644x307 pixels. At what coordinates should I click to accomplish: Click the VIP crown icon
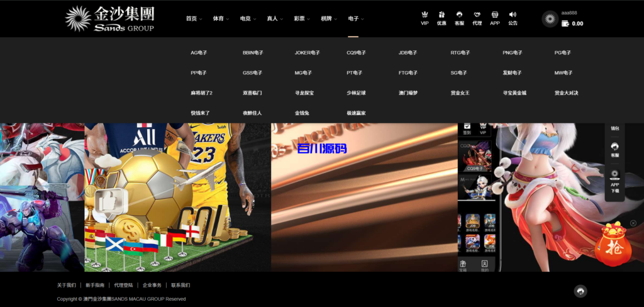[x=425, y=14]
